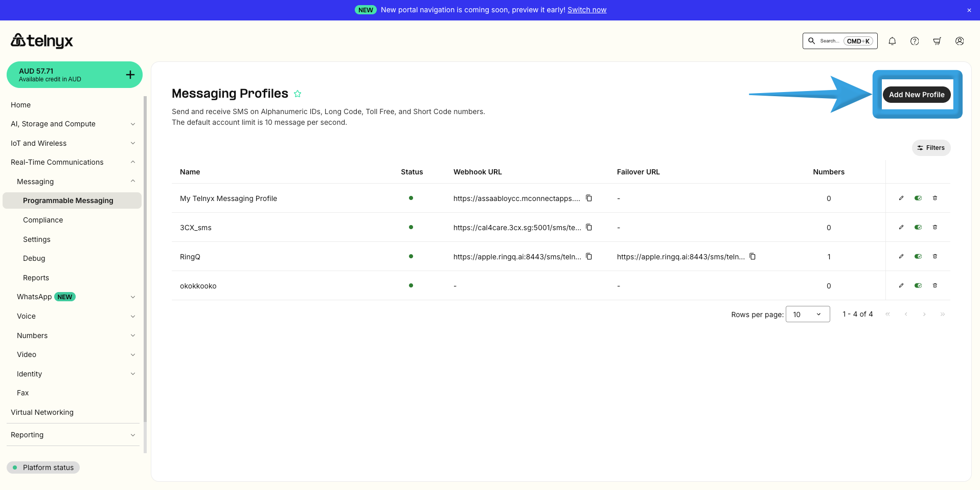Open Compliance in the Messaging menu

(43, 220)
